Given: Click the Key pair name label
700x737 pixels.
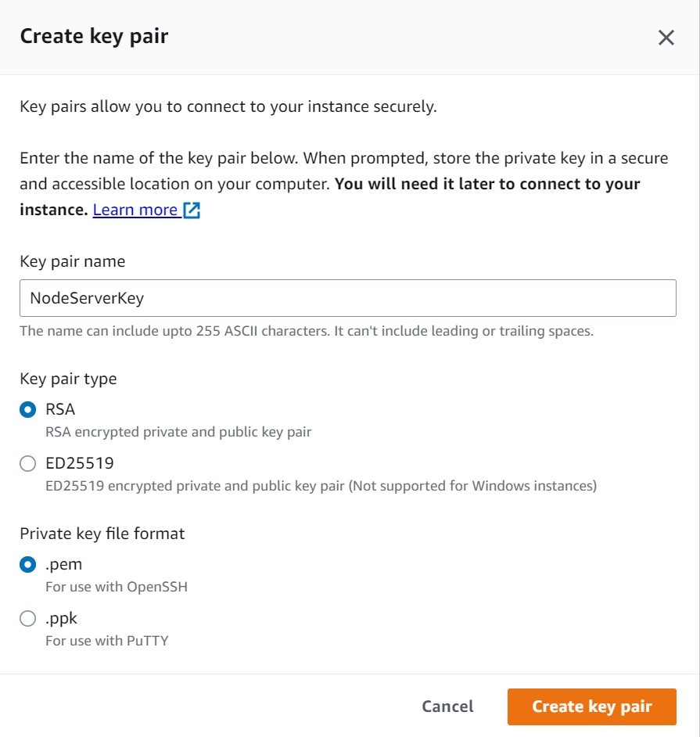Looking at the screenshot, I should tap(72, 261).
